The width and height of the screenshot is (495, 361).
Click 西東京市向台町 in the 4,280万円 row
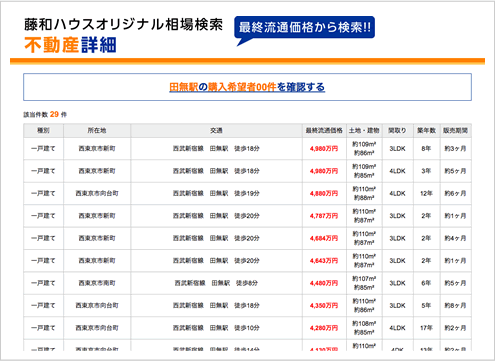click(x=97, y=328)
